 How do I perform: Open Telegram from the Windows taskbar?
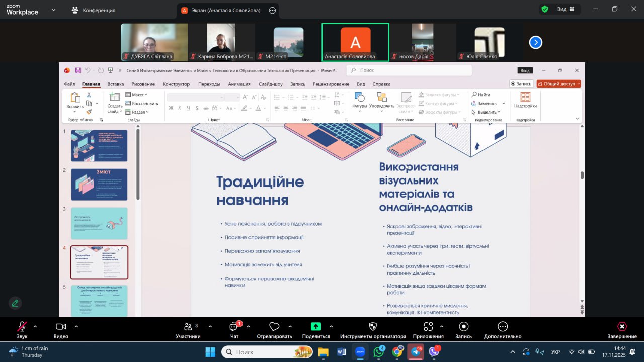416,352
